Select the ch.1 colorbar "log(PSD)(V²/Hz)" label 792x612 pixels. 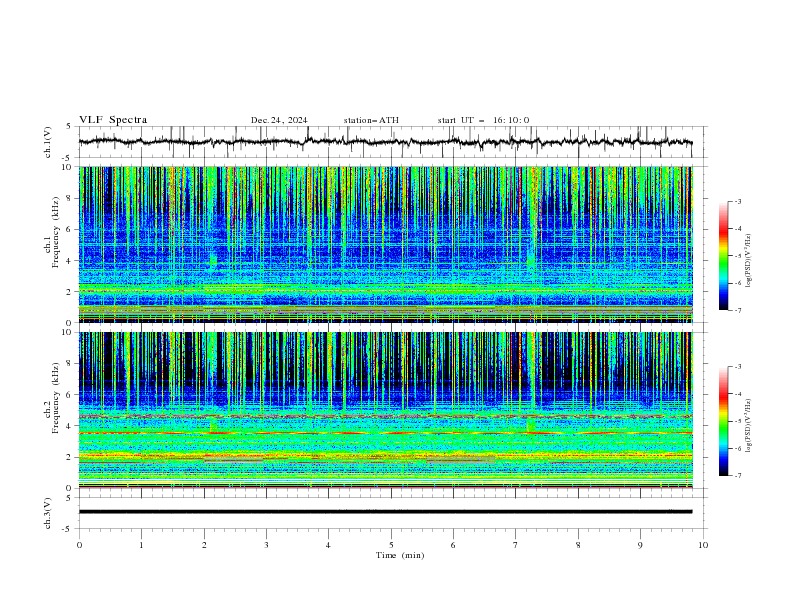[749, 261]
